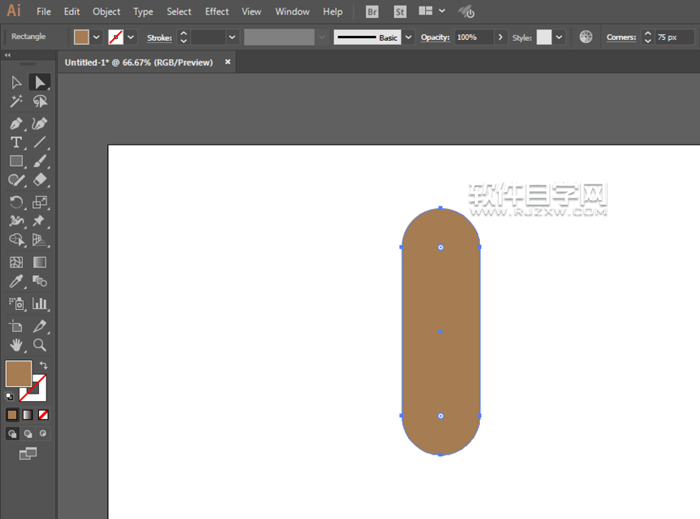Open the Object menu
This screenshot has height=519, width=700.
click(106, 12)
